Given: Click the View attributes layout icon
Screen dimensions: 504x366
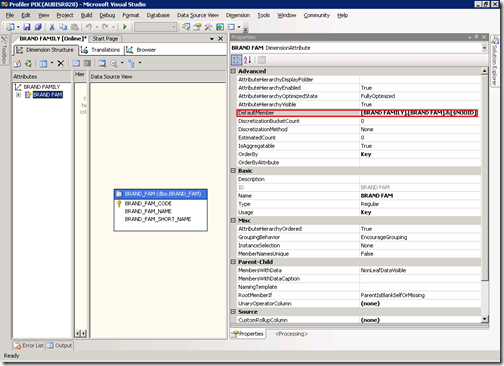Looking at the screenshot, I should [x=43, y=63].
